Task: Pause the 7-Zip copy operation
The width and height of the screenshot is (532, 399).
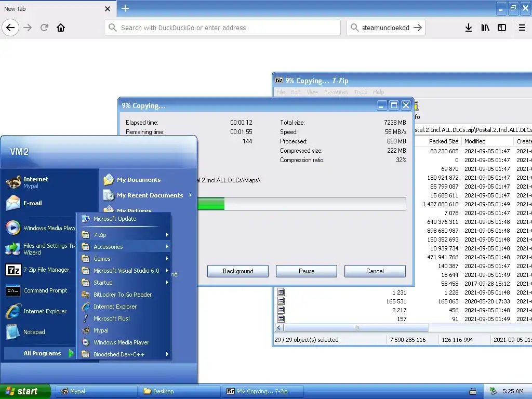Action: 307,271
